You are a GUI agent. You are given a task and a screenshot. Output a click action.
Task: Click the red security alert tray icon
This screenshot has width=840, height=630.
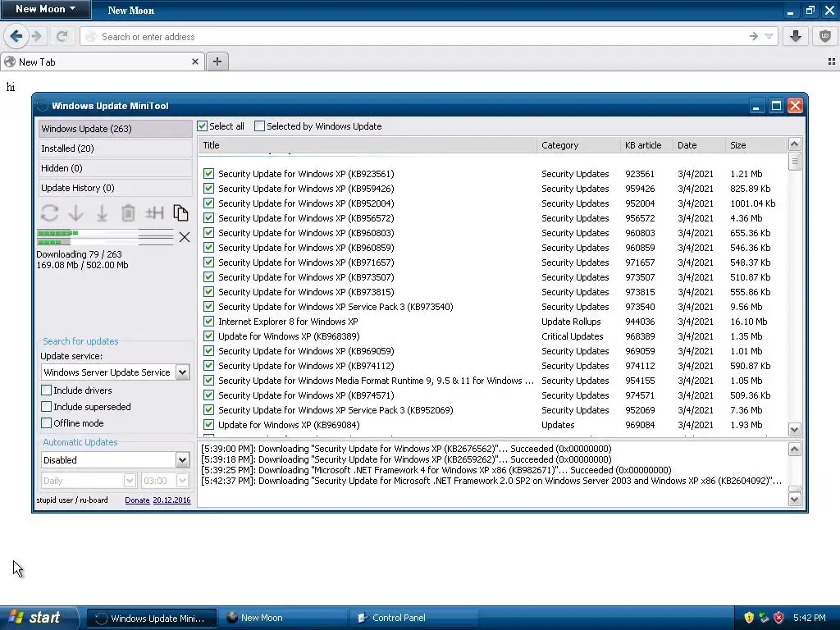pos(779,618)
